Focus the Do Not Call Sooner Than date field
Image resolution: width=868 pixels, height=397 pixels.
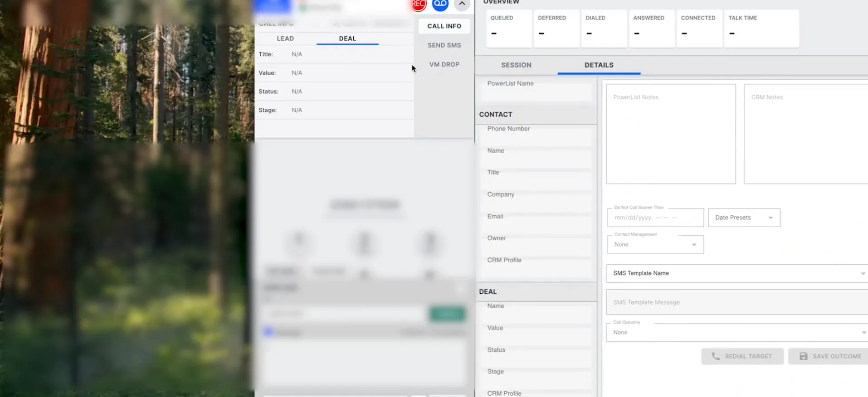pyautogui.click(x=655, y=218)
